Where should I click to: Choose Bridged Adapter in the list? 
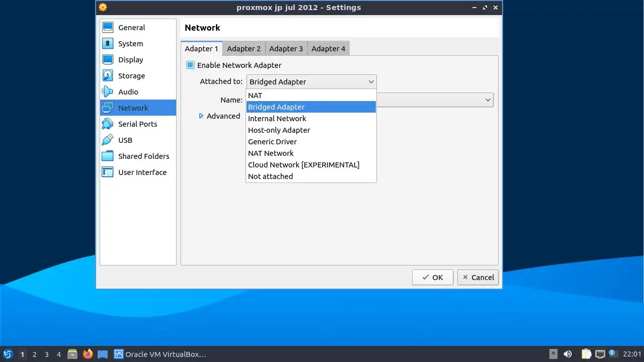[x=311, y=107]
